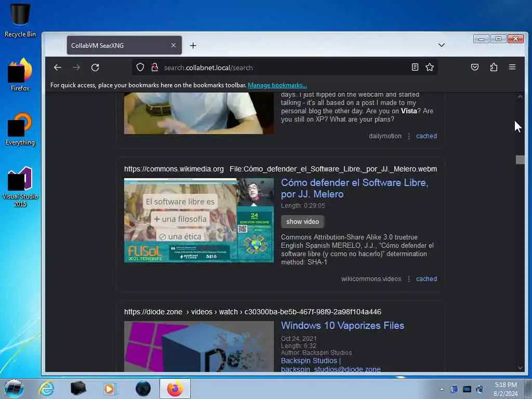Click the network monitor tray icon

click(467, 389)
